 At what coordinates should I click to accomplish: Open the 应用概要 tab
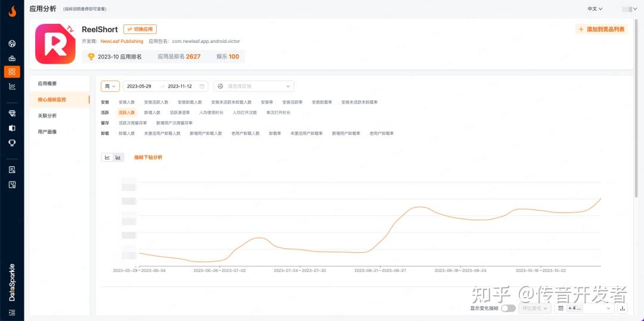click(47, 84)
